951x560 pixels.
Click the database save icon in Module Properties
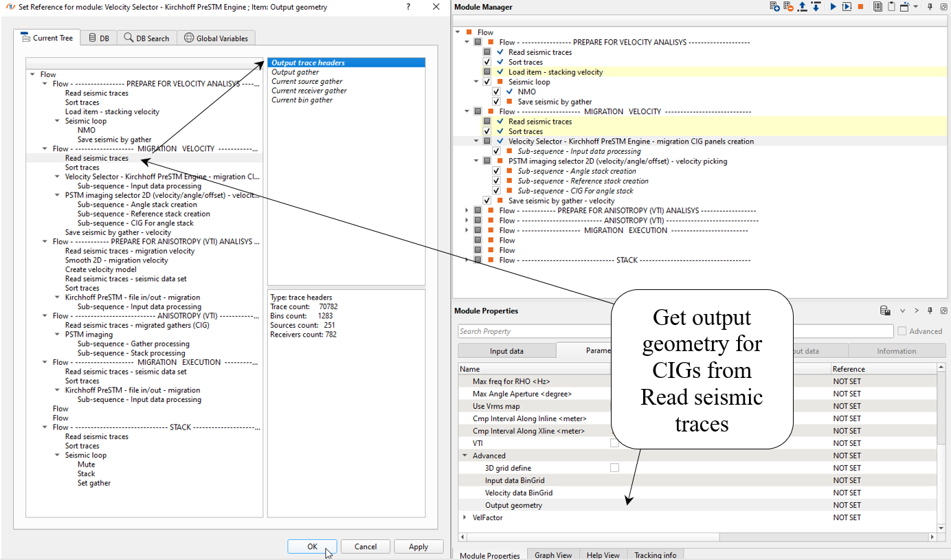tap(885, 311)
